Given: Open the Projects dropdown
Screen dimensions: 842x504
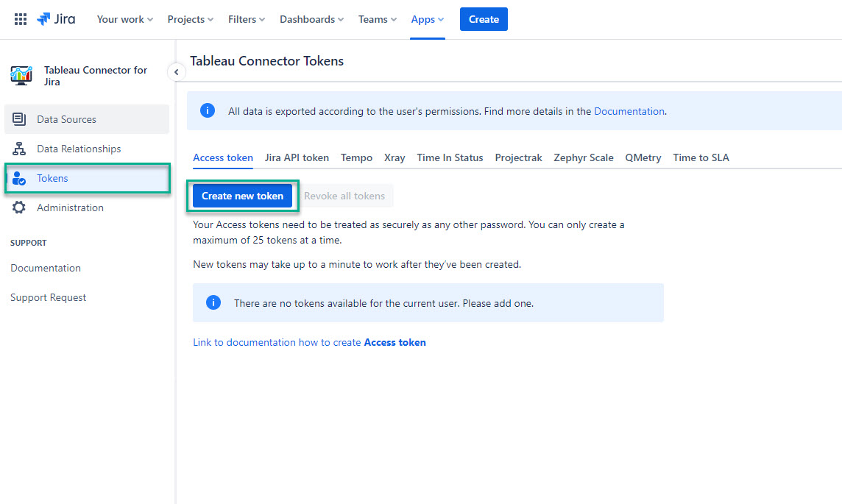Looking at the screenshot, I should 189,19.
